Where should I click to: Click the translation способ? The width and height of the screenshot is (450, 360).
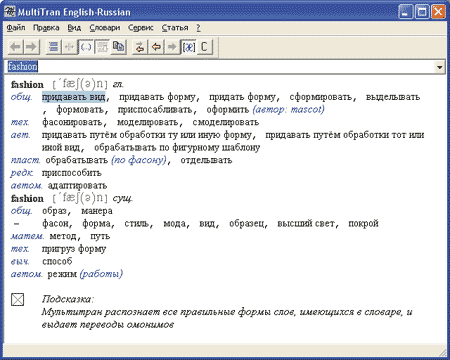(x=57, y=262)
